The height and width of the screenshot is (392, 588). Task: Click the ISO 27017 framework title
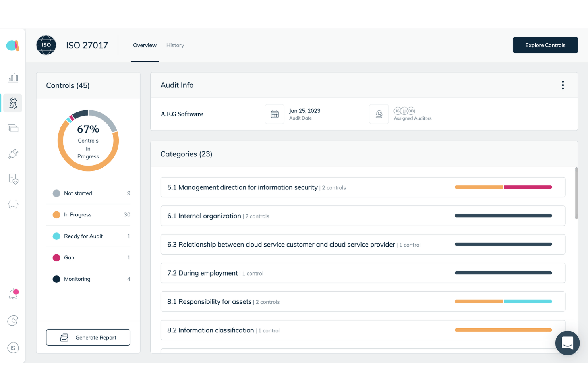(x=87, y=45)
